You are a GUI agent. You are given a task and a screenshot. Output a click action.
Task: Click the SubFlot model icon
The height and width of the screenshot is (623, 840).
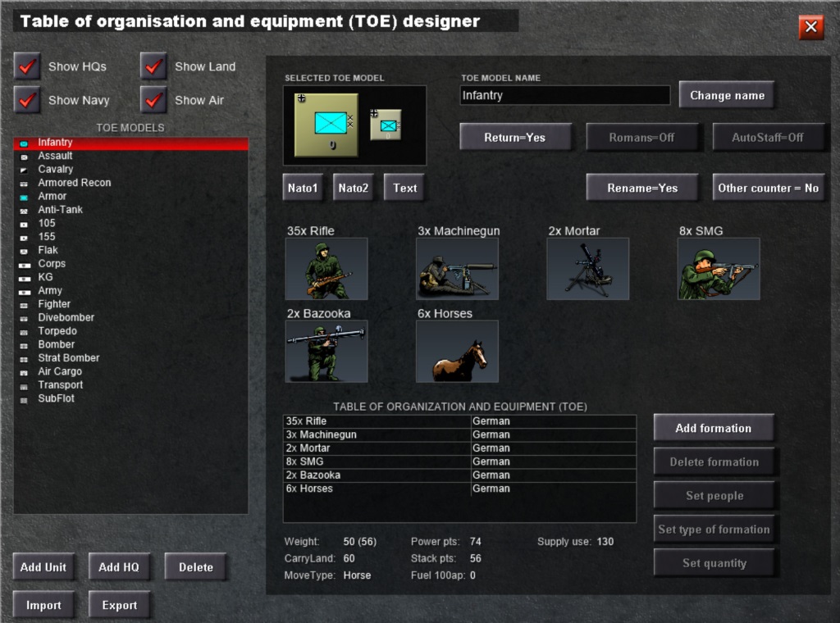(24, 400)
